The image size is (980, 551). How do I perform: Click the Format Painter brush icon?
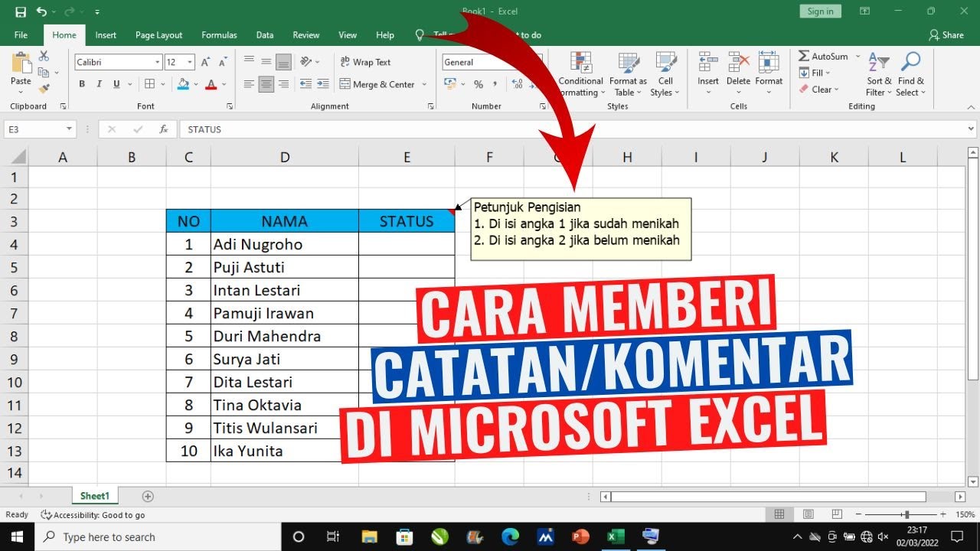tap(44, 89)
